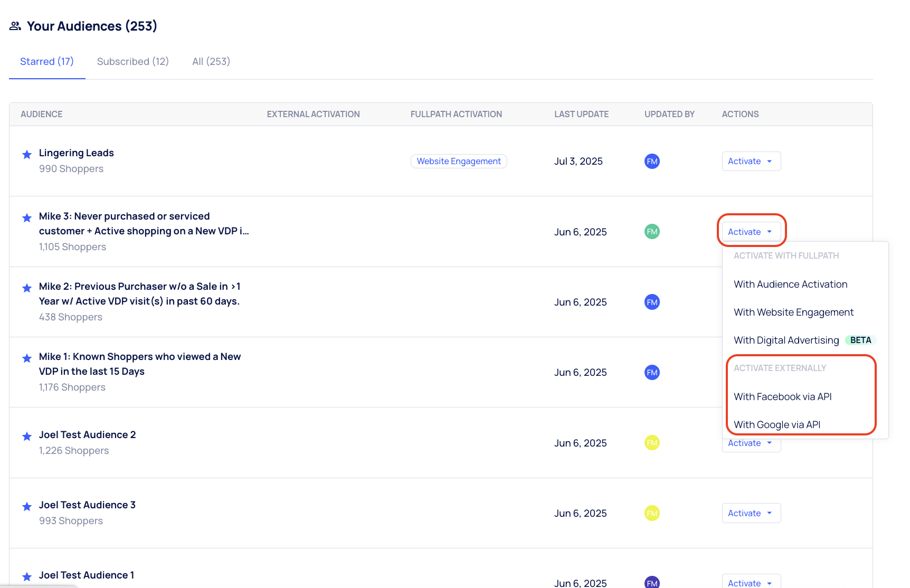Click the FM avatar in Mike 2 row

click(x=652, y=302)
